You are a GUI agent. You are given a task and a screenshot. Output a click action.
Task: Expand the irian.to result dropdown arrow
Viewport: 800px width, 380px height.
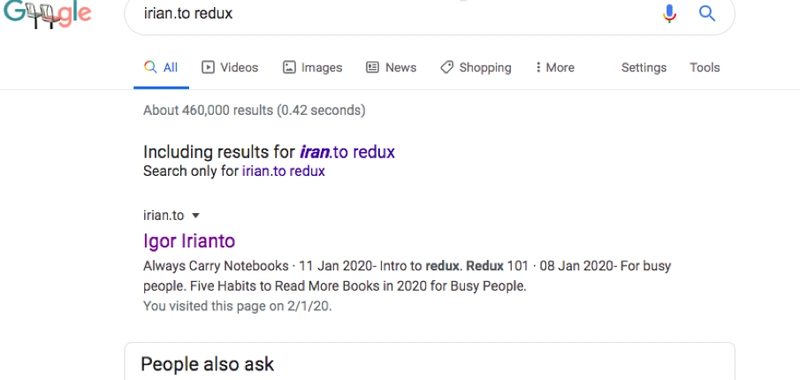195,216
